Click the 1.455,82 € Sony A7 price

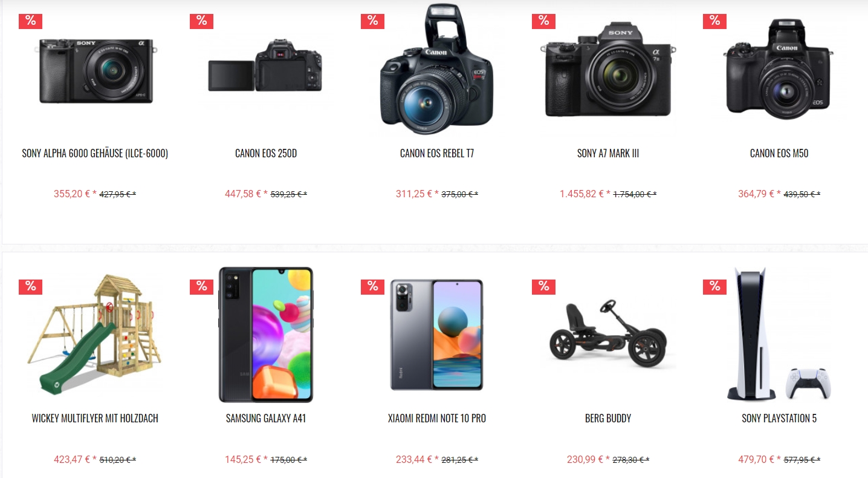point(581,194)
